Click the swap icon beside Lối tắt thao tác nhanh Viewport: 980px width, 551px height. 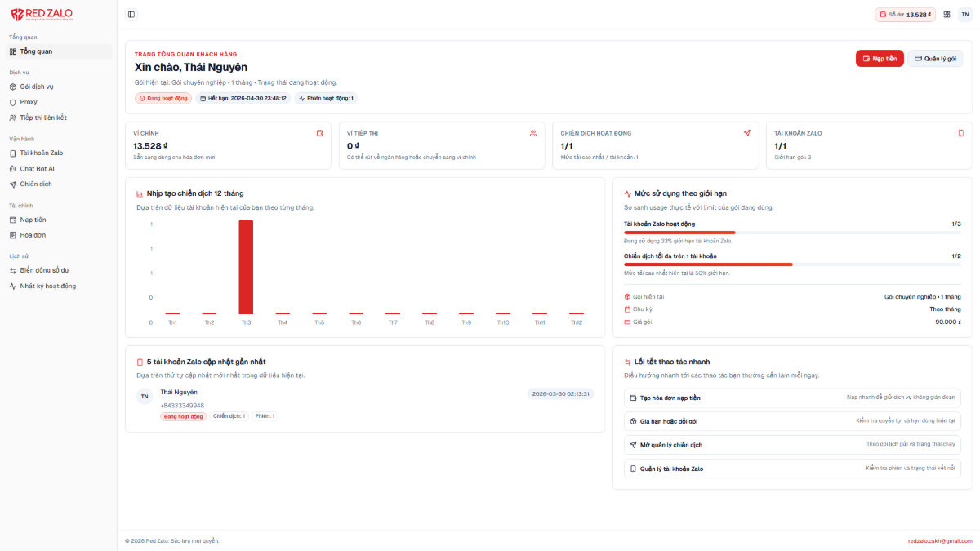click(x=627, y=362)
